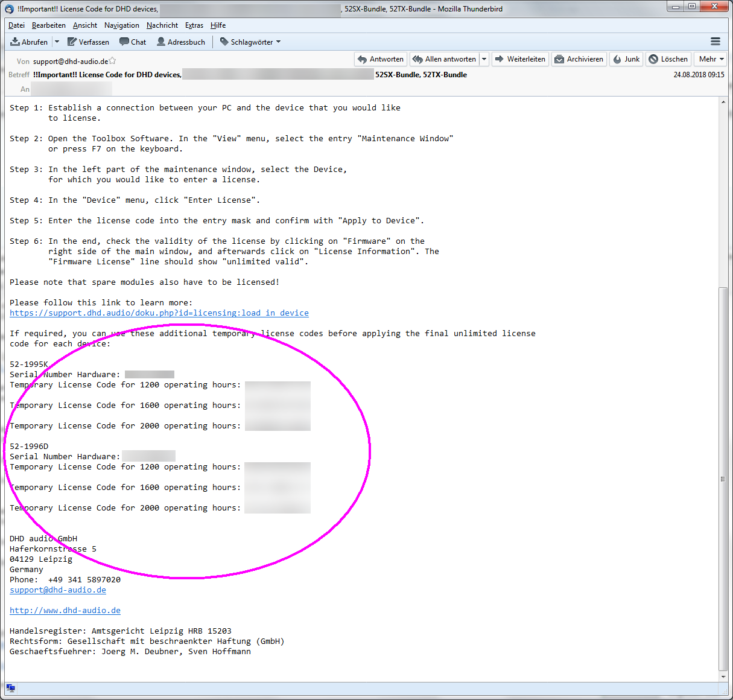733x700 pixels.
Task: Compose new message with Verfassen
Action: coord(88,42)
